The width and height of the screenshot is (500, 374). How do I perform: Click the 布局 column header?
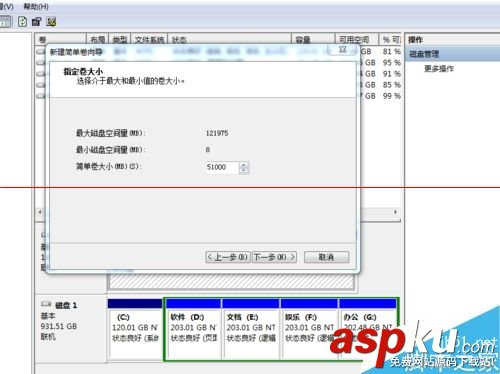pos(97,40)
